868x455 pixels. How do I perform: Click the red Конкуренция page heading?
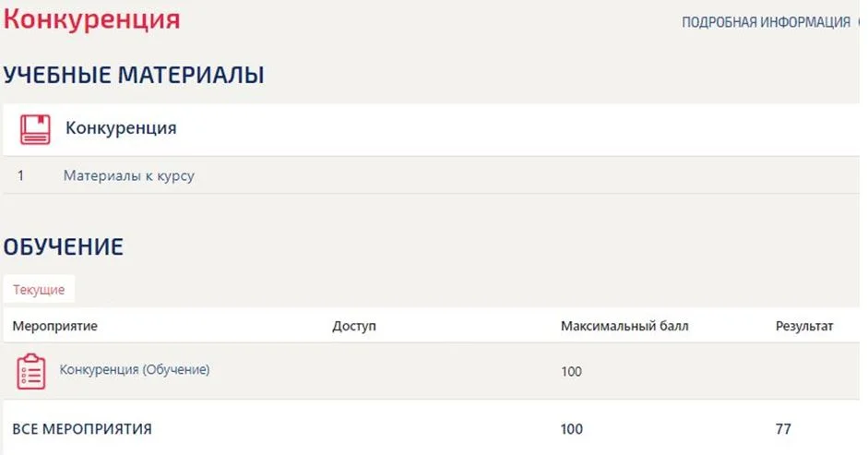click(x=92, y=18)
